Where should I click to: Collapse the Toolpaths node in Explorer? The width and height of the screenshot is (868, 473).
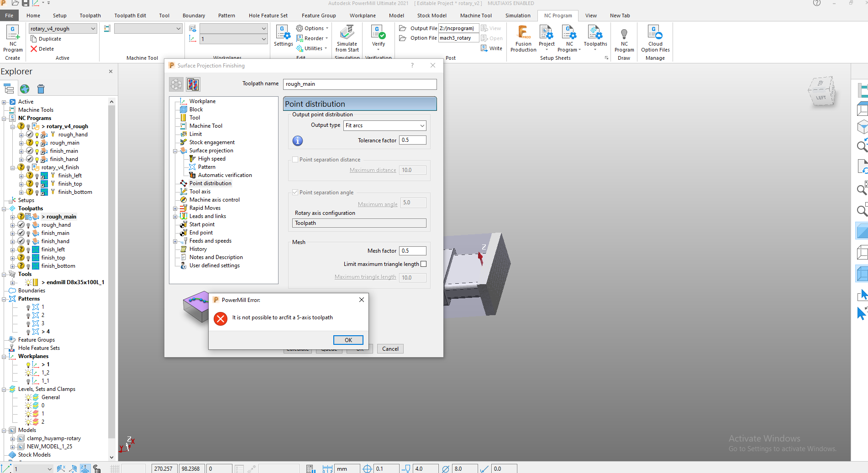click(4, 209)
